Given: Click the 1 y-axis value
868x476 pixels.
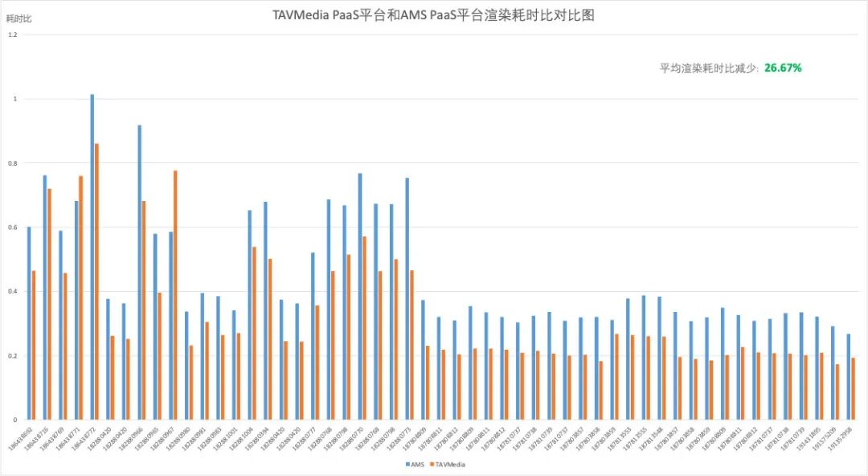Looking at the screenshot, I should tap(15, 99).
